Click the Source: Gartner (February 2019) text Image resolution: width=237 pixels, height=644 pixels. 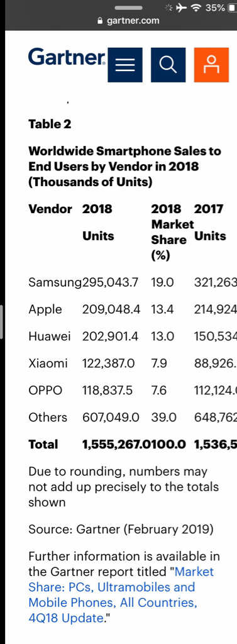(121, 530)
